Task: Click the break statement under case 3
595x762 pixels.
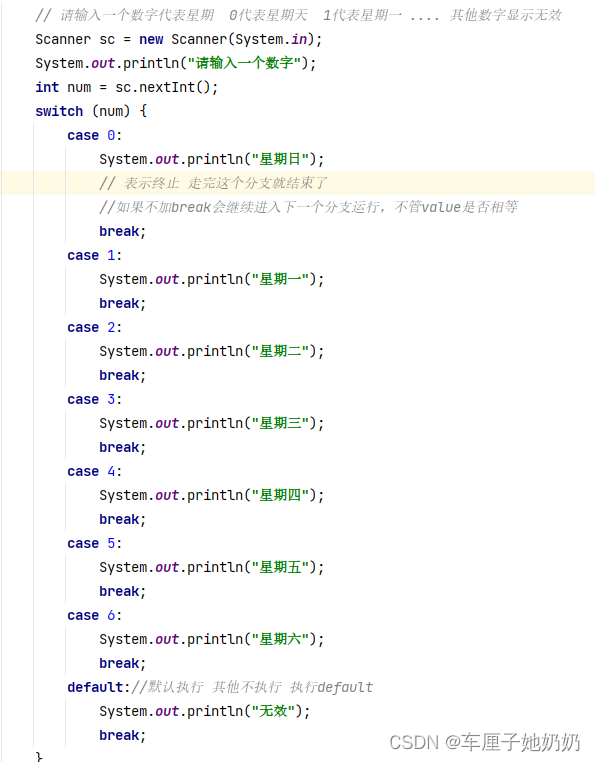Action: (x=122, y=447)
